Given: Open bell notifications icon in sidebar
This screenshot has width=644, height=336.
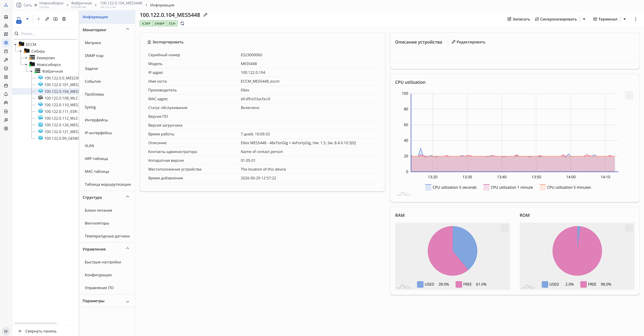Looking at the screenshot, I should 6,94.
